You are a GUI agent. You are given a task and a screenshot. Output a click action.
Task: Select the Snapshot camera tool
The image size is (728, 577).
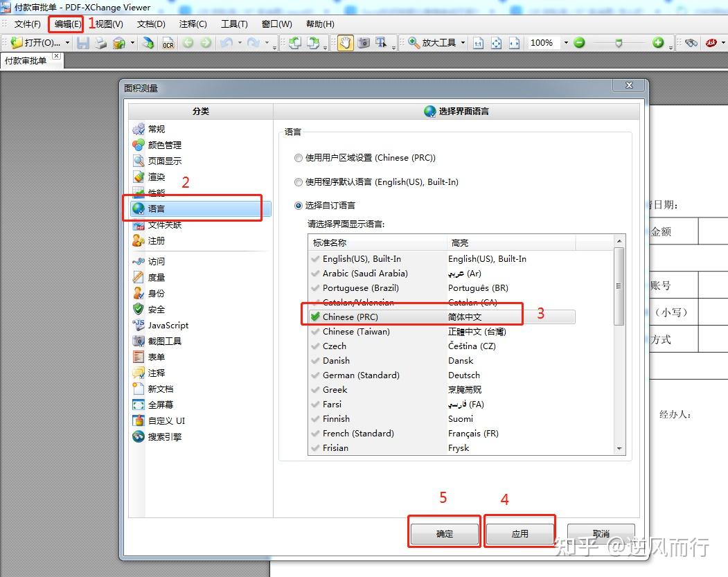point(364,43)
